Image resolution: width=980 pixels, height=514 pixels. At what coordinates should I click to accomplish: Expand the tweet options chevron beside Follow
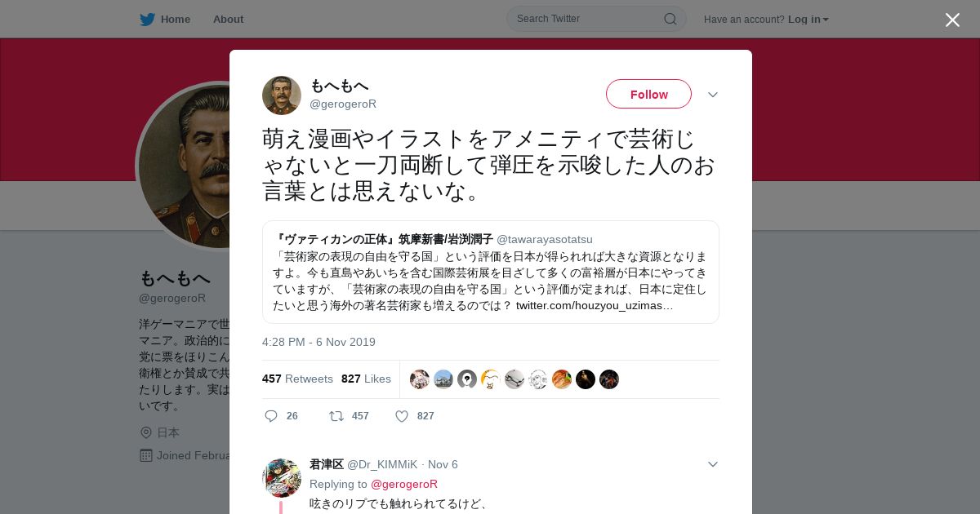[x=712, y=95]
